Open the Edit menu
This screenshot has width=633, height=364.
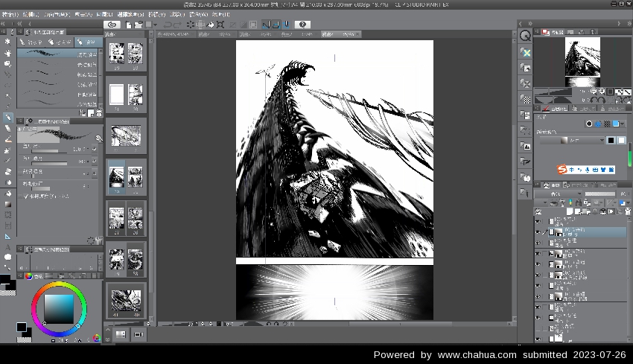31,14
